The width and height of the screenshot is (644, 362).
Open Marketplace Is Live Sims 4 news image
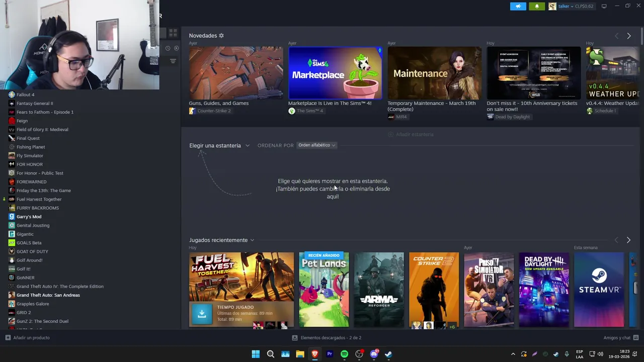click(x=335, y=73)
